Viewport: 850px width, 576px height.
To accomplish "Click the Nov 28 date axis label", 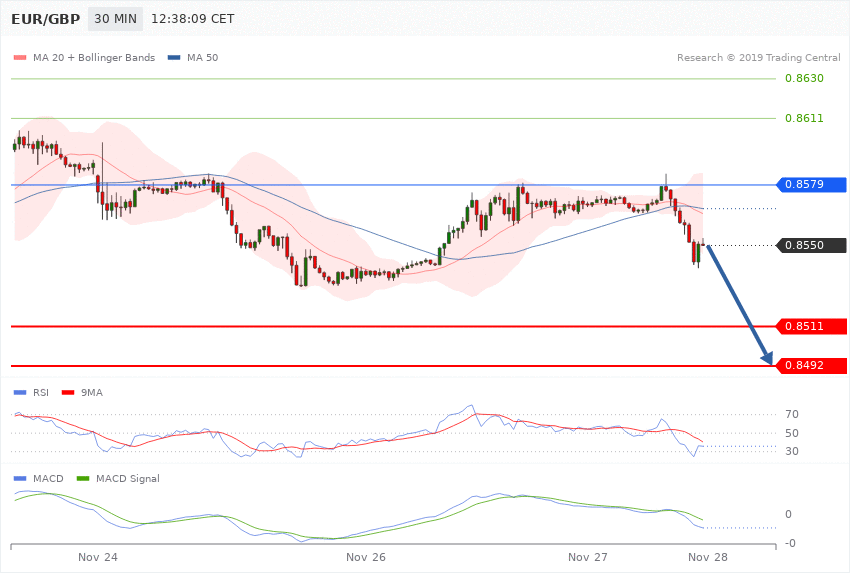I will (x=708, y=558).
